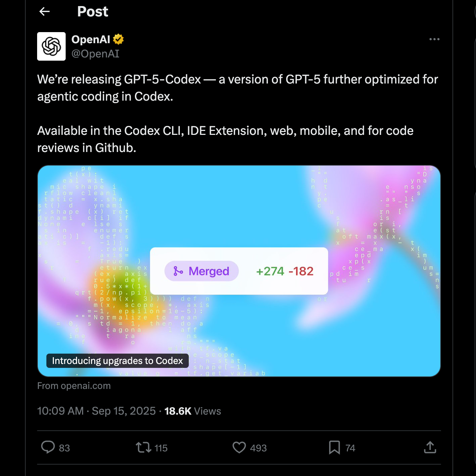Click the reply speech bubble icon

pos(48,447)
